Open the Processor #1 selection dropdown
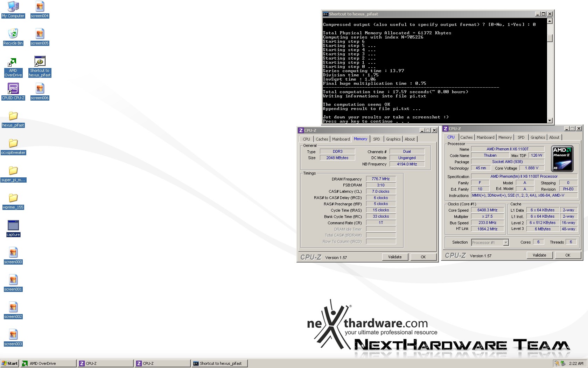This screenshot has width=588, height=368. tap(506, 243)
